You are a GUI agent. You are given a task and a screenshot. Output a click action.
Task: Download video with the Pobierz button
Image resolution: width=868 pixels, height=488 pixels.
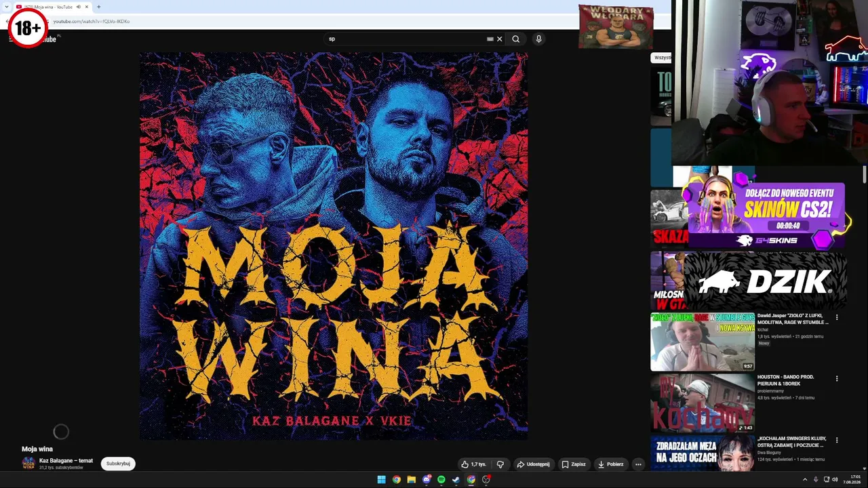tap(610, 464)
